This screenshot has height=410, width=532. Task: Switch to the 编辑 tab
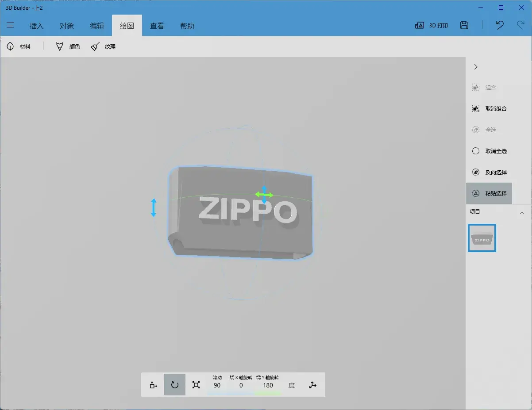(x=97, y=26)
